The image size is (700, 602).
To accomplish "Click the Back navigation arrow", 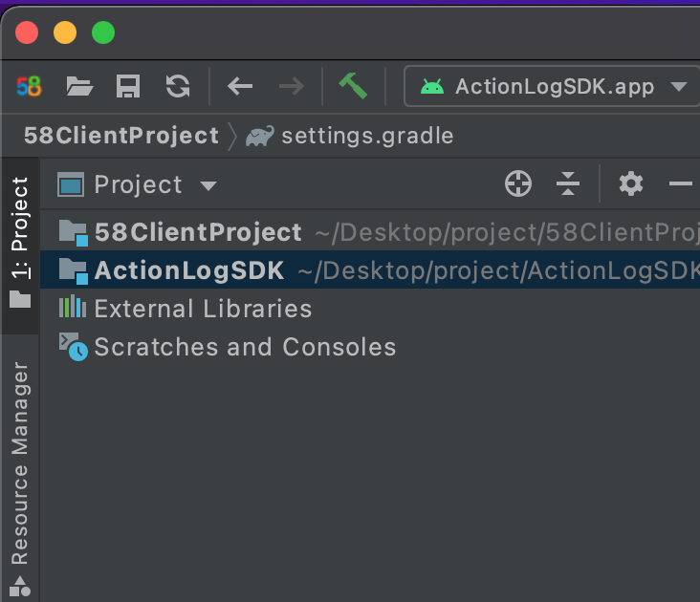I will click(240, 87).
